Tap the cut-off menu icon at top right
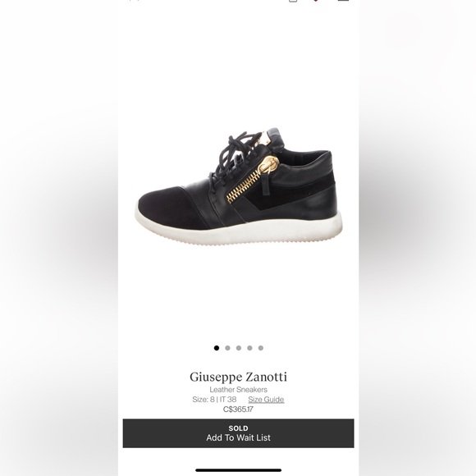 pos(343,1)
